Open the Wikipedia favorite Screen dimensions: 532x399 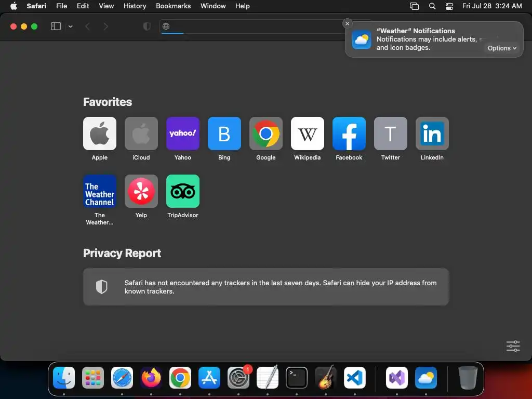click(x=308, y=134)
